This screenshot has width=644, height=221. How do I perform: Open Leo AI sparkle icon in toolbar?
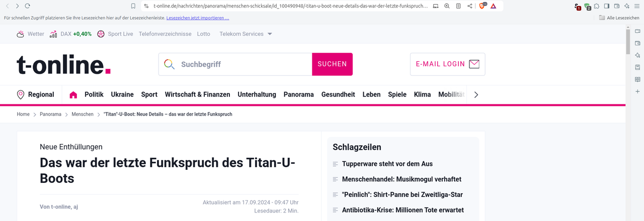(627, 6)
